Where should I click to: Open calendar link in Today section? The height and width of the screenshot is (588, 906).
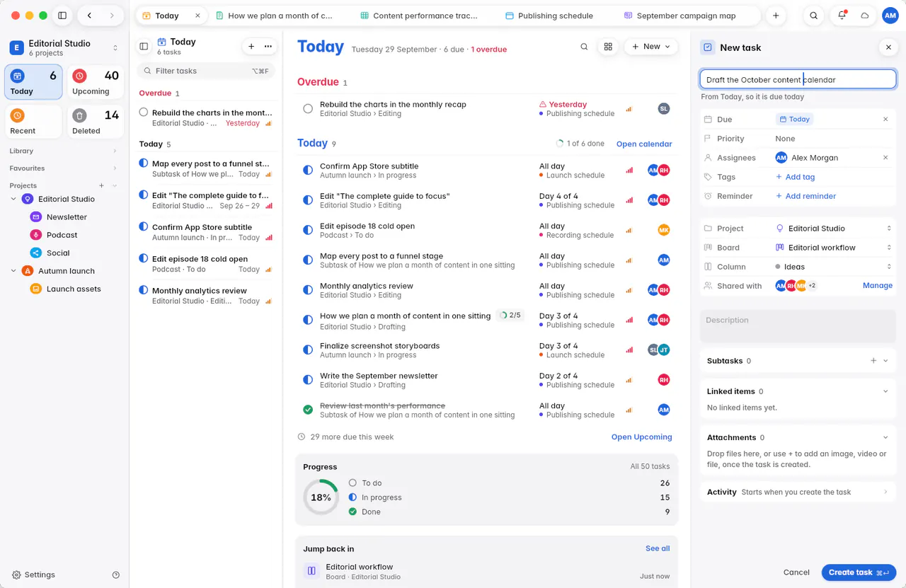[644, 144]
